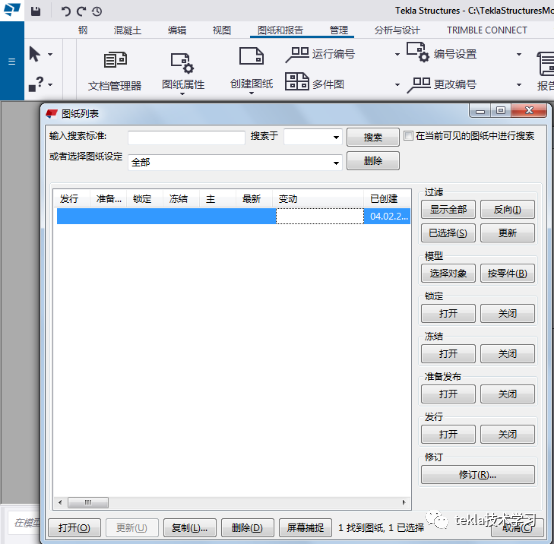The image size is (554, 545).
Task: Click the 锁定 column header
Action: [x=145, y=199]
